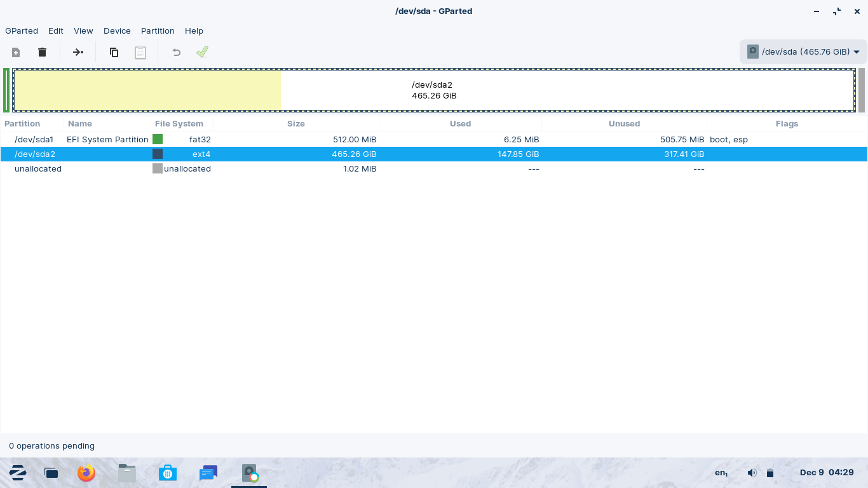
Task: Click the GParted taskbar icon
Action: click(249, 473)
